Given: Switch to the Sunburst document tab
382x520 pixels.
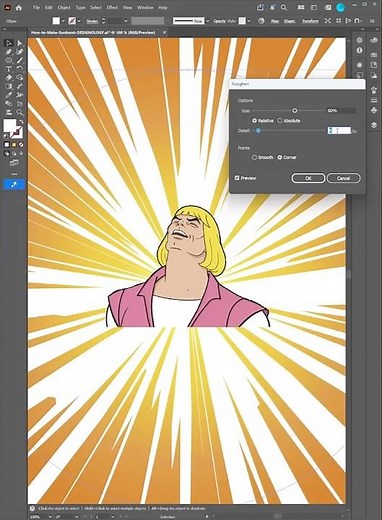Looking at the screenshot, I should (x=93, y=32).
